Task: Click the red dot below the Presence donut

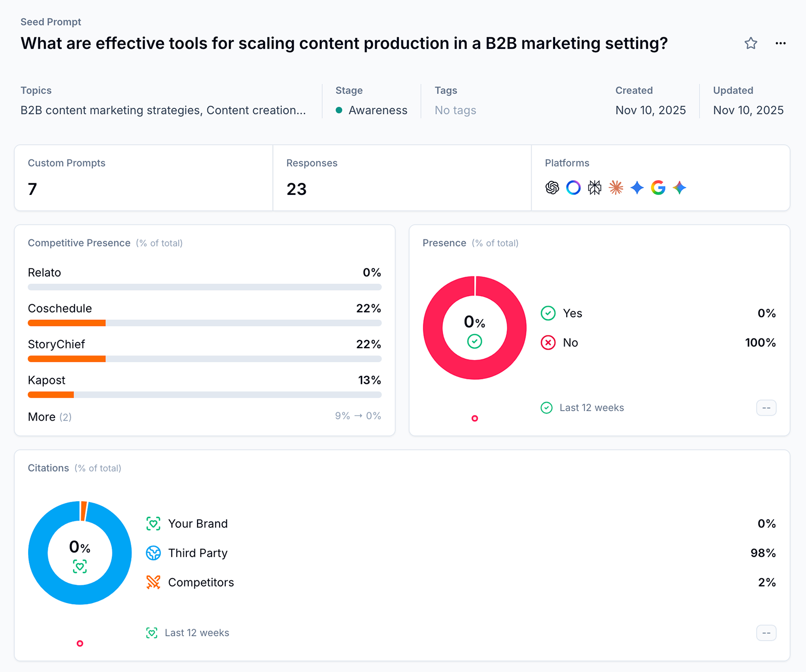Action: [475, 418]
